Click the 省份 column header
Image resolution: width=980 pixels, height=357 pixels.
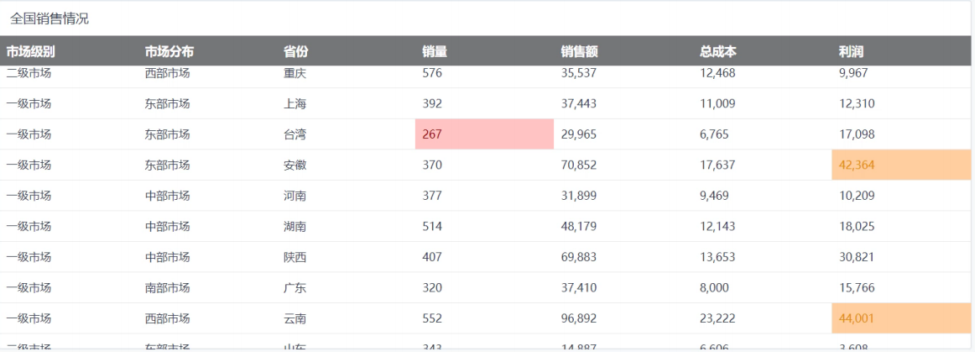(x=295, y=52)
